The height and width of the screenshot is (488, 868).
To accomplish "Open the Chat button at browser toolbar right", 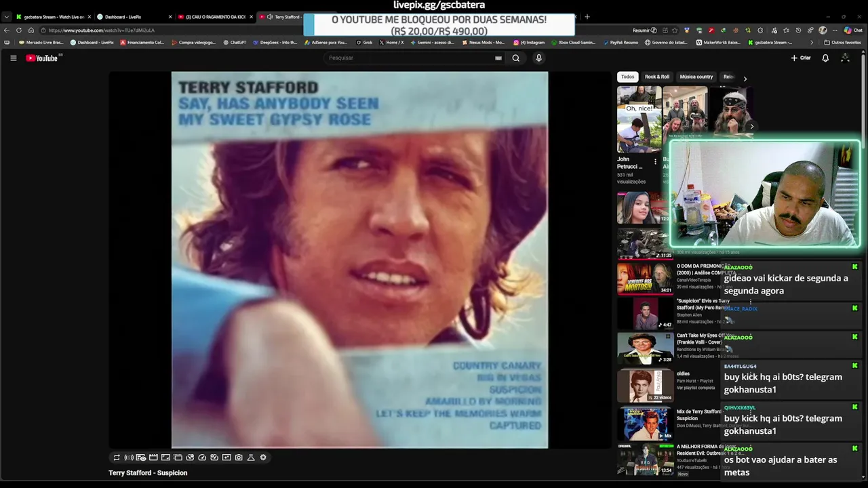I will coord(853,30).
